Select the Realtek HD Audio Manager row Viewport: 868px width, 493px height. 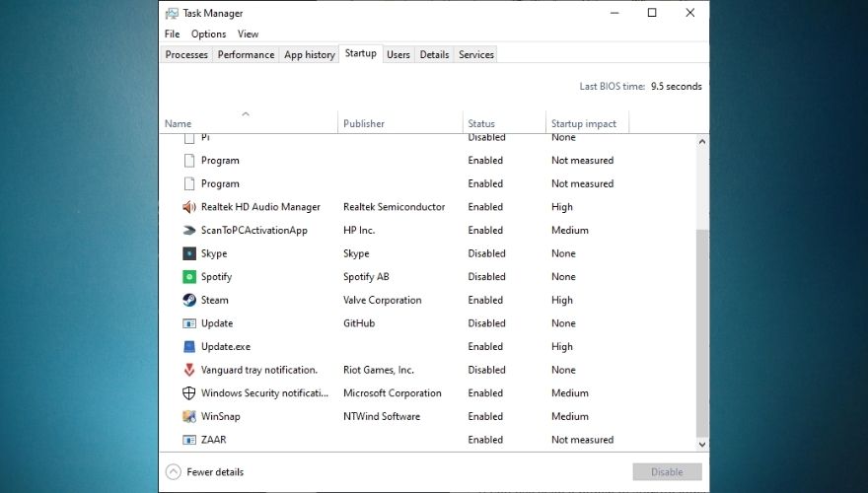427,207
